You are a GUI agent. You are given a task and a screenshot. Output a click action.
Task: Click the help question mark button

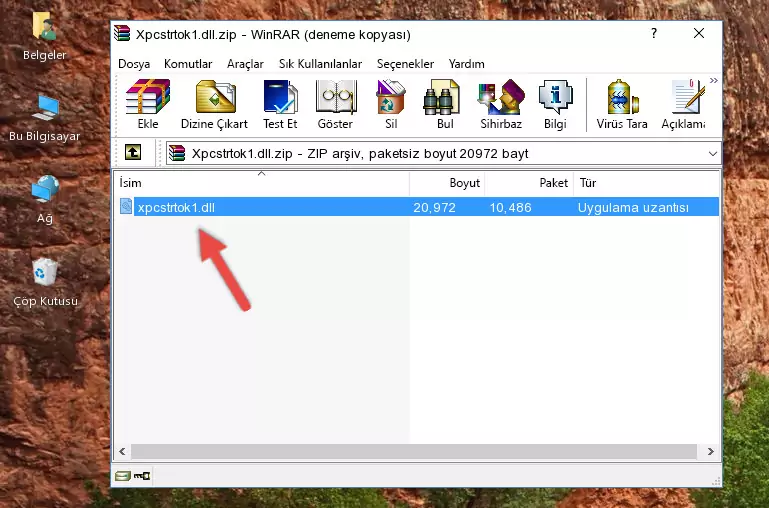point(654,33)
